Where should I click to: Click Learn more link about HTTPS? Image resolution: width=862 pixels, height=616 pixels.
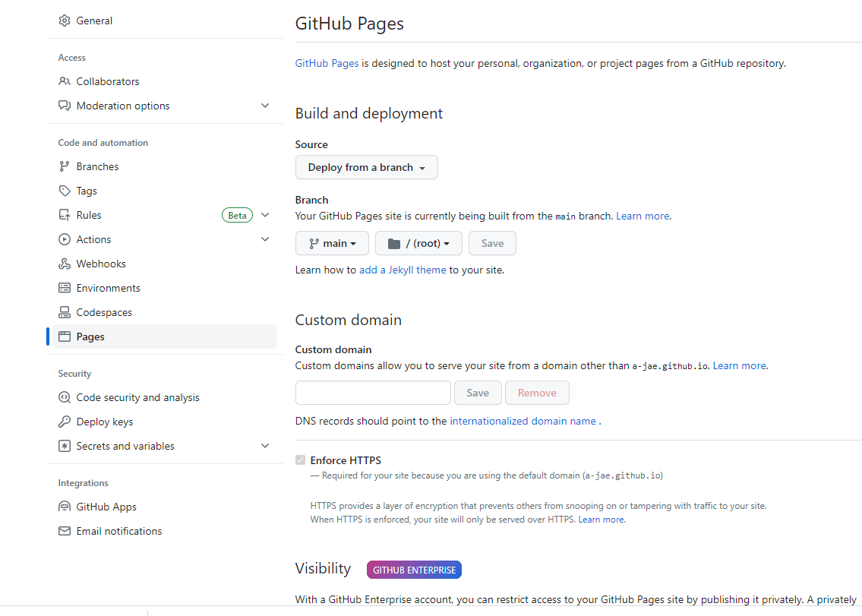coord(601,520)
